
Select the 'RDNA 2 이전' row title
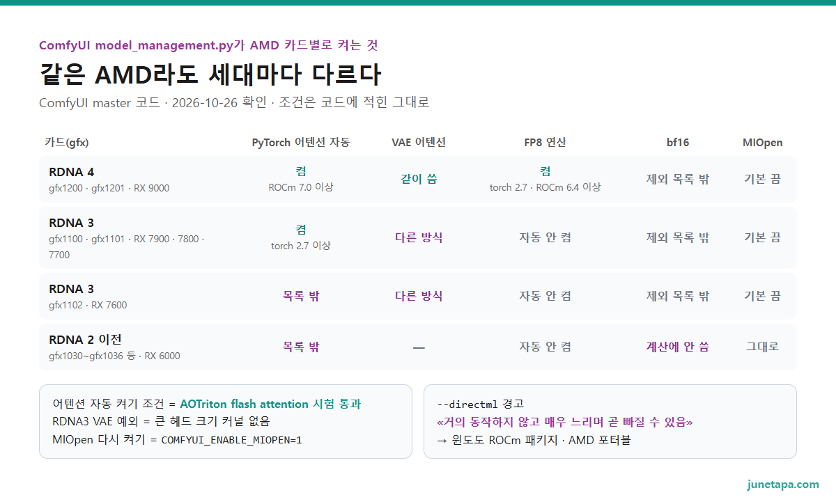point(85,340)
